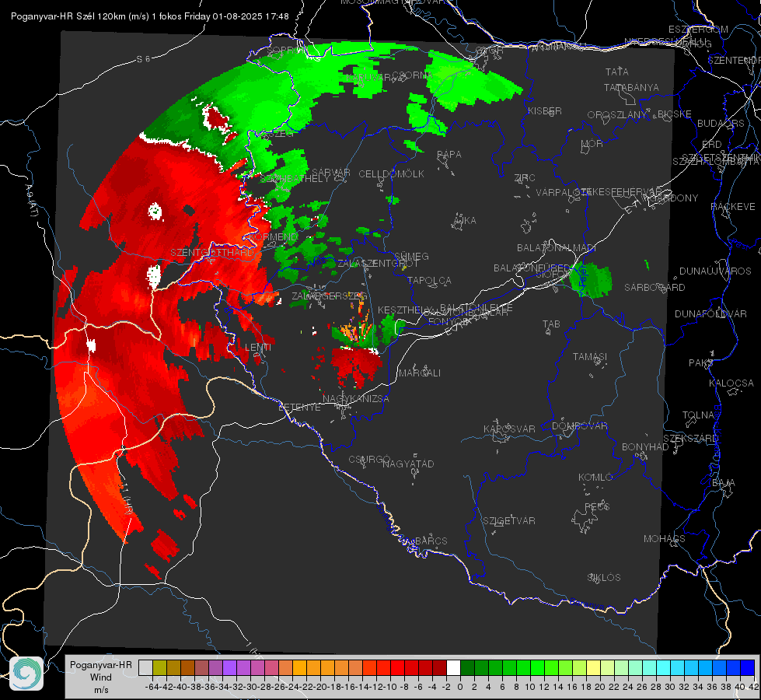Click the CELLDOMOLK city label
761x700 pixels.
pos(391,174)
